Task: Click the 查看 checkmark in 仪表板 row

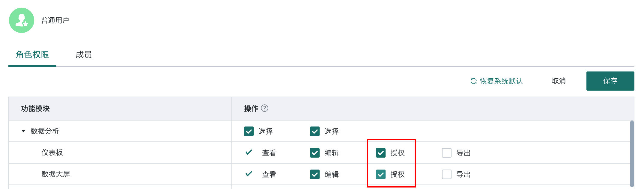Action: 249,152
